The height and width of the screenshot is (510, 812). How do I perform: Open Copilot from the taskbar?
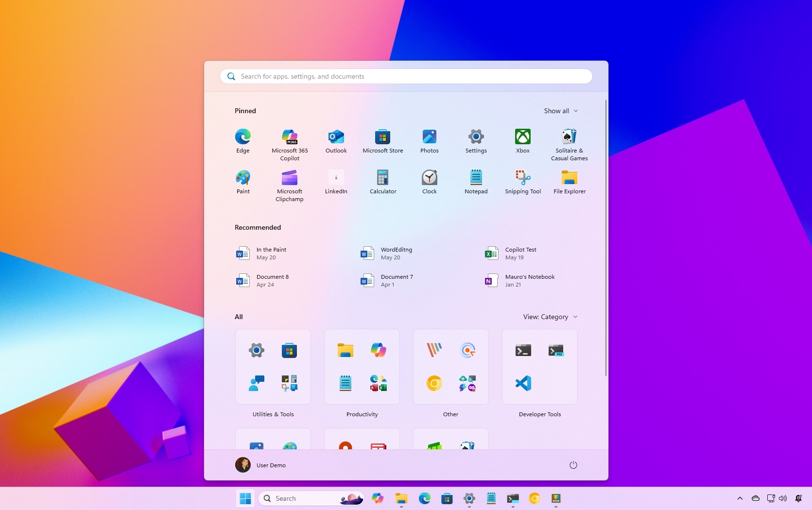pos(378,498)
